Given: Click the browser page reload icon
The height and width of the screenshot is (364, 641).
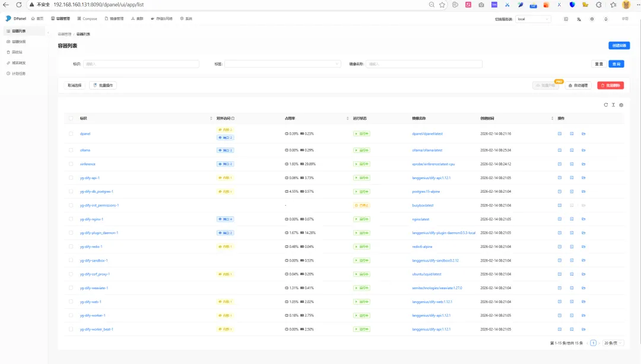Looking at the screenshot, I should coord(19,5).
